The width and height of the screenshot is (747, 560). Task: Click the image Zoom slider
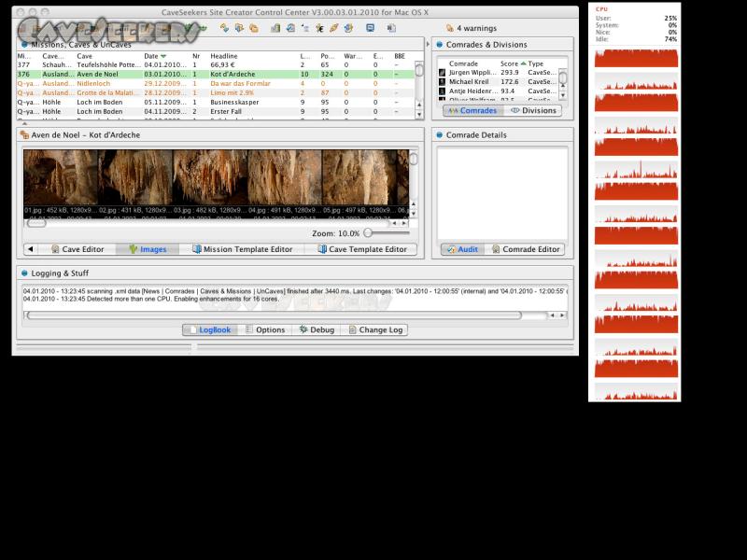point(368,233)
